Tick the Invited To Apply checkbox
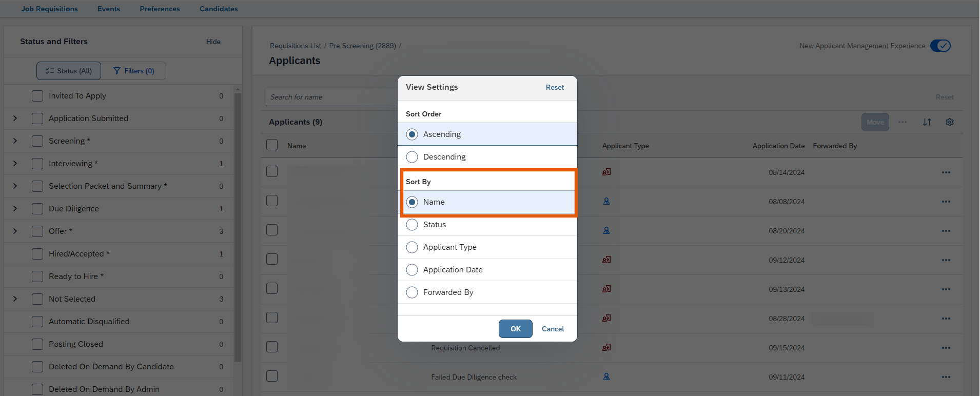The height and width of the screenshot is (396, 980). pos(37,96)
